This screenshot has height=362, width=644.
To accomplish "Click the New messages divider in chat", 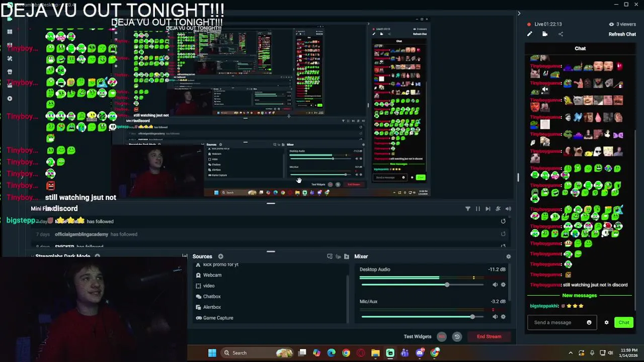I will click(x=580, y=295).
